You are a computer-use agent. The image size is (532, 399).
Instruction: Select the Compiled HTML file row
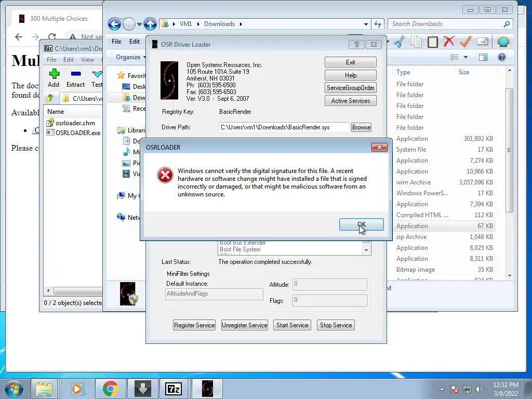[444, 215]
